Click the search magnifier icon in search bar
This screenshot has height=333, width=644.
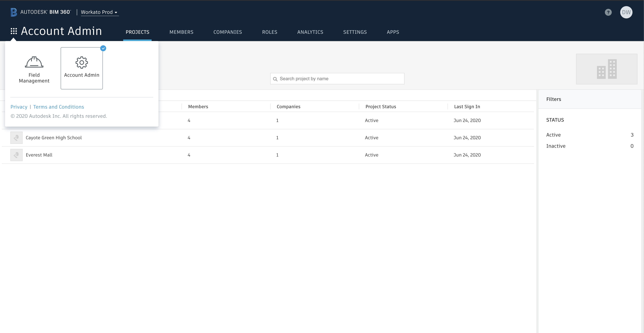[x=276, y=78]
